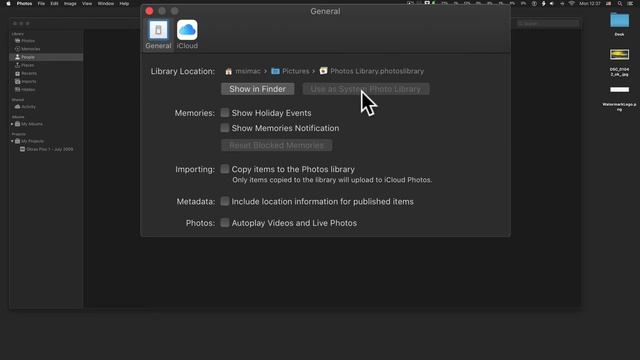Enable Show Holiday Events checkbox

224,113
